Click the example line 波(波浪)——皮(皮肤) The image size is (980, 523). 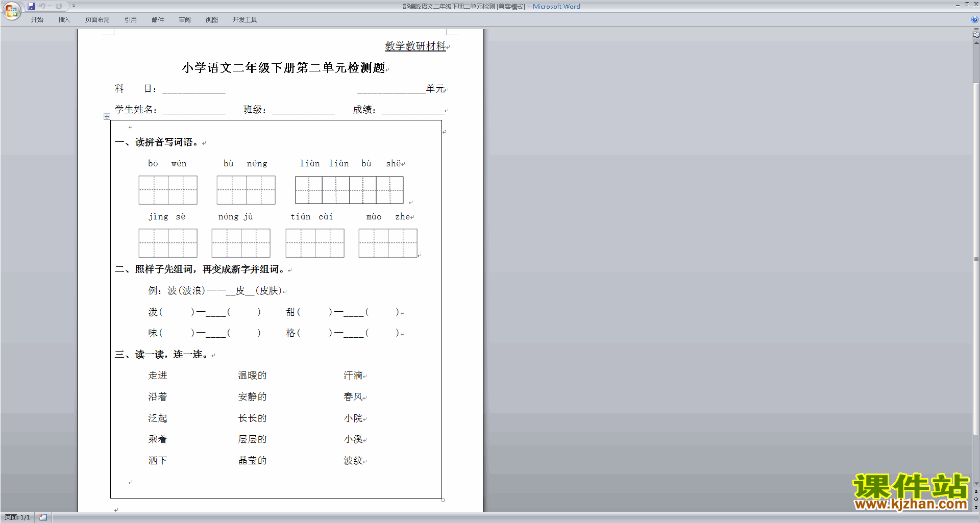225,291
